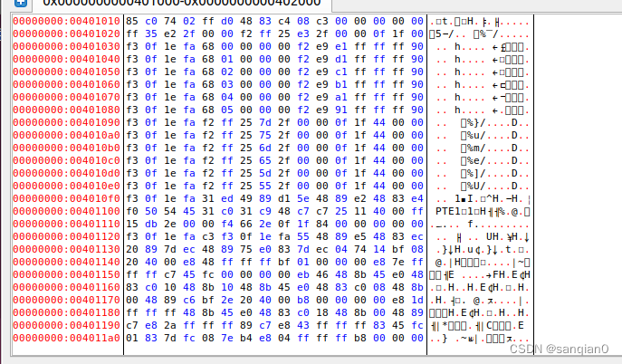
Task: Click the 00000000:00401120 address
Action: (x=66, y=236)
